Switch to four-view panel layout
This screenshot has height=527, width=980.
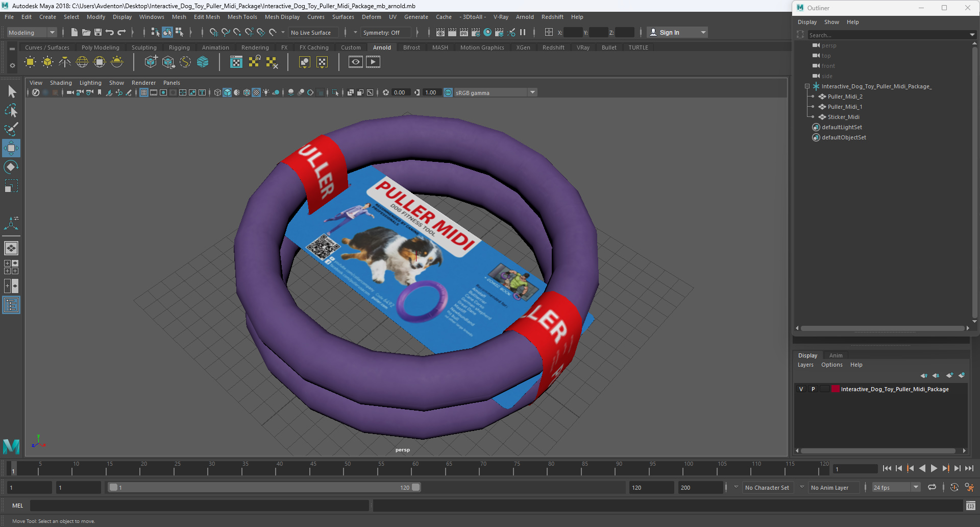pyautogui.click(x=11, y=267)
